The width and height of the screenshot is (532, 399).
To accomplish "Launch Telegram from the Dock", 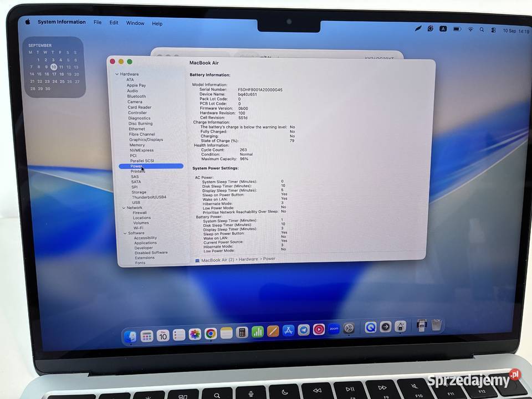I will click(304, 330).
